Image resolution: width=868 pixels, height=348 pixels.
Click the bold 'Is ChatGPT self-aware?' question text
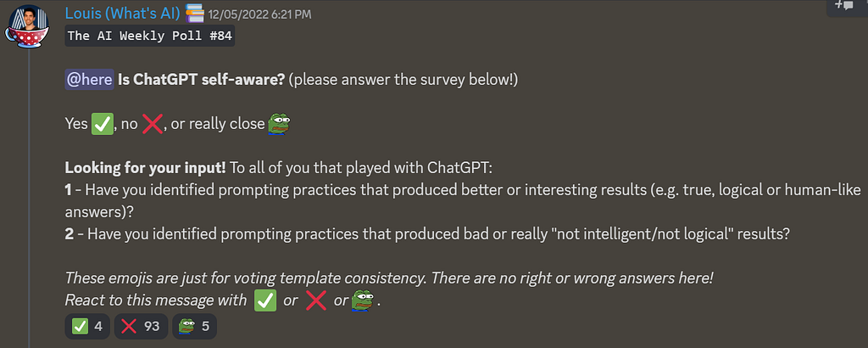pyautogui.click(x=202, y=80)
